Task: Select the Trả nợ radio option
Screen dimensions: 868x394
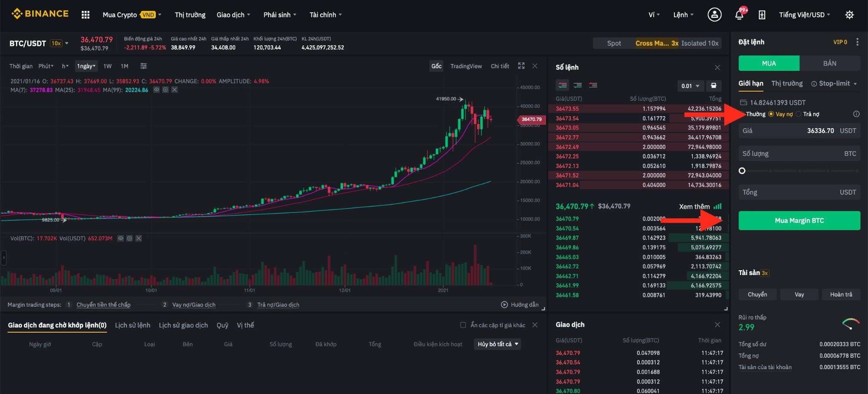Action: (x=799, y=114)
